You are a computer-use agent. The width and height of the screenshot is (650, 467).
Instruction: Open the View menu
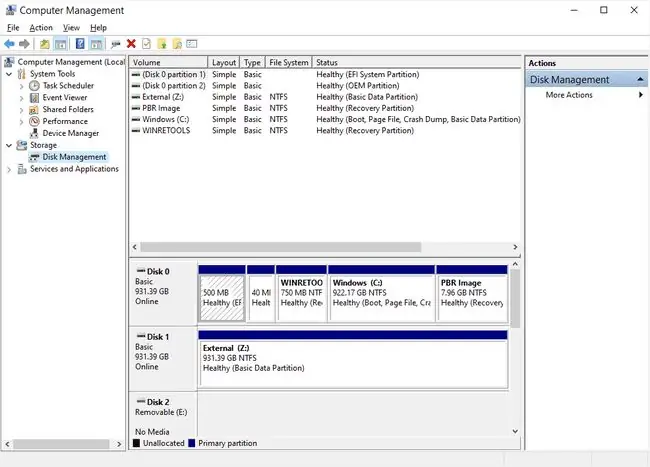tap(71, 28)
